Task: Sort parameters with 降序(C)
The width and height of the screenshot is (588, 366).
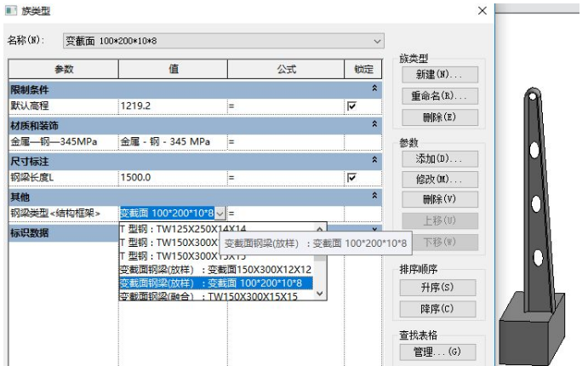Action: coord(437,309)
